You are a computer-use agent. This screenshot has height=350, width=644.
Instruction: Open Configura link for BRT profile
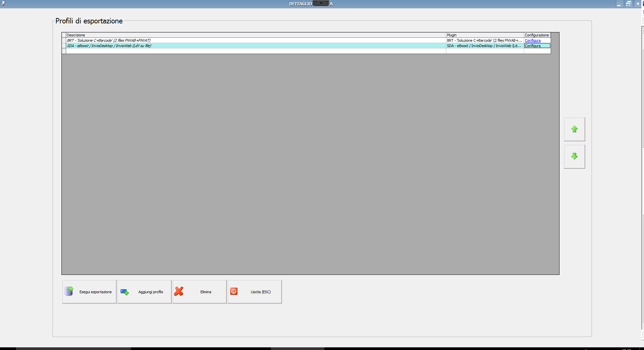(x=532, y=40)
